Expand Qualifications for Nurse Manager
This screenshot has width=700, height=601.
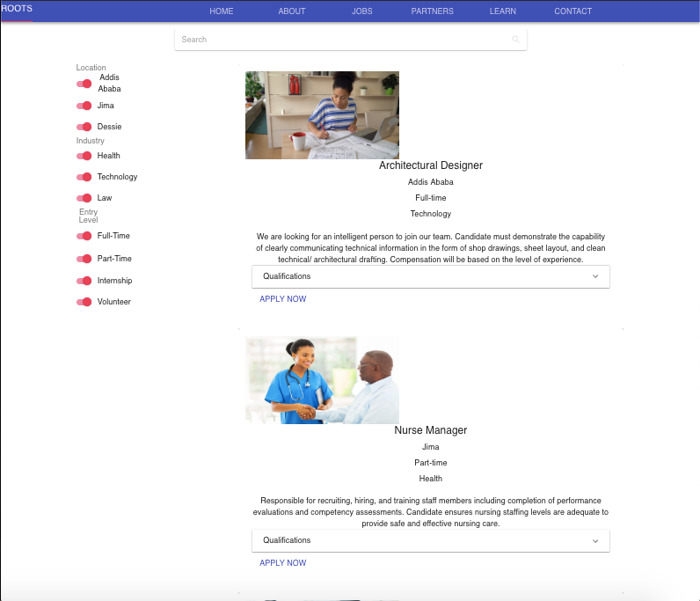click(431, 540)
